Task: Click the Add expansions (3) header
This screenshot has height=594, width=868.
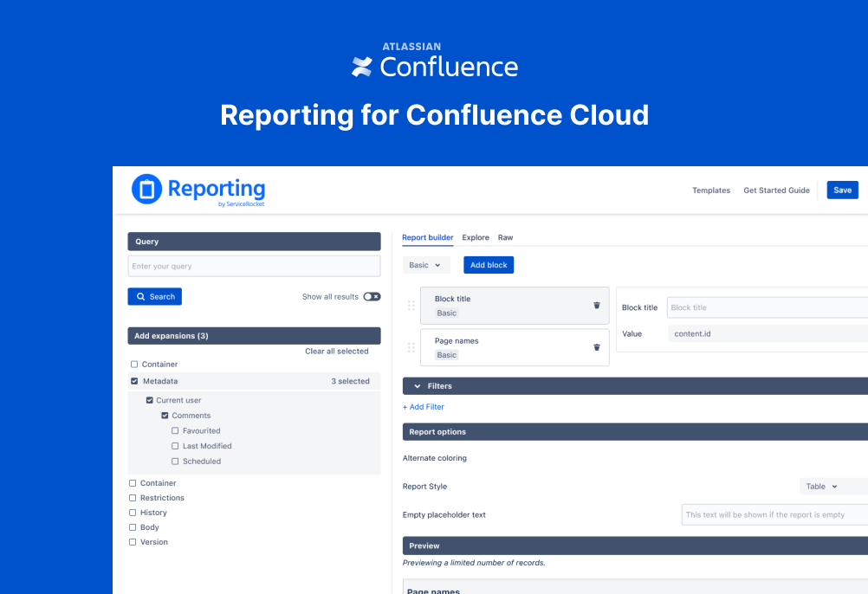Action: pos(254,336)
